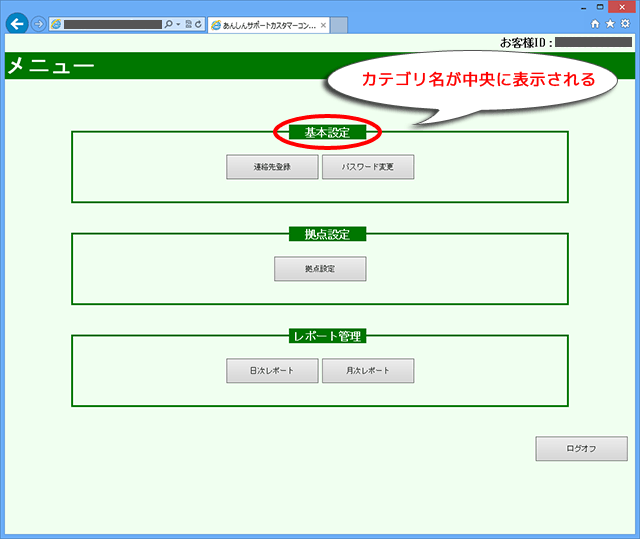The width and height of the screenshot is (640, 539).
Task: Open Favorites with the star icon
Action: point(610,24)
